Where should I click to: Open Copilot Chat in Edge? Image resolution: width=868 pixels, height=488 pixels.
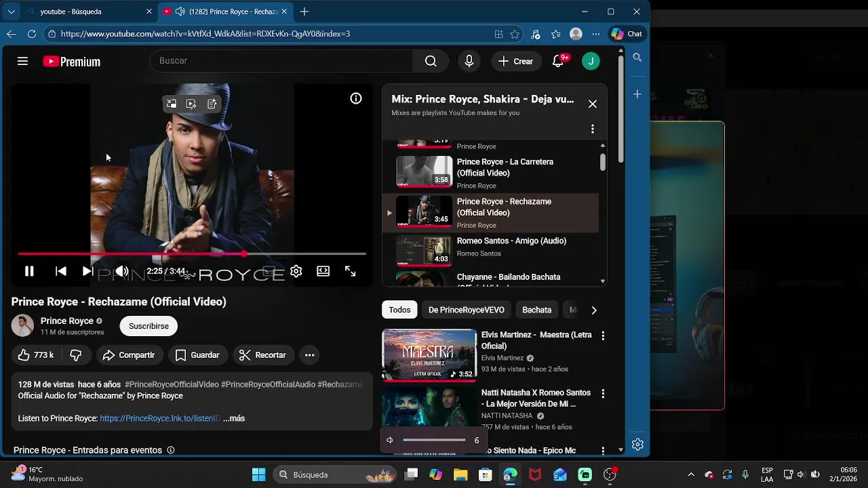[627, 34]
